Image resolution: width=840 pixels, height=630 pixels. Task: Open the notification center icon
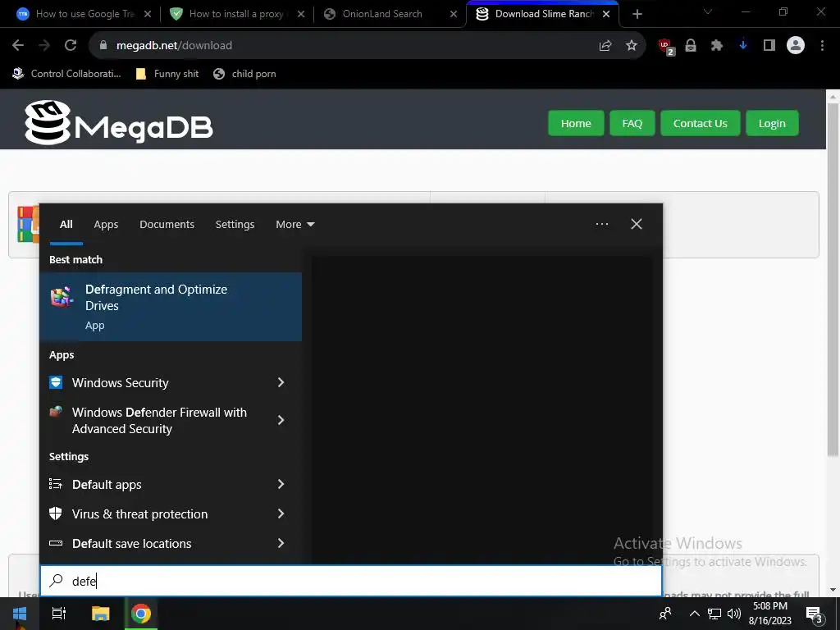click(x=815, y=614)
